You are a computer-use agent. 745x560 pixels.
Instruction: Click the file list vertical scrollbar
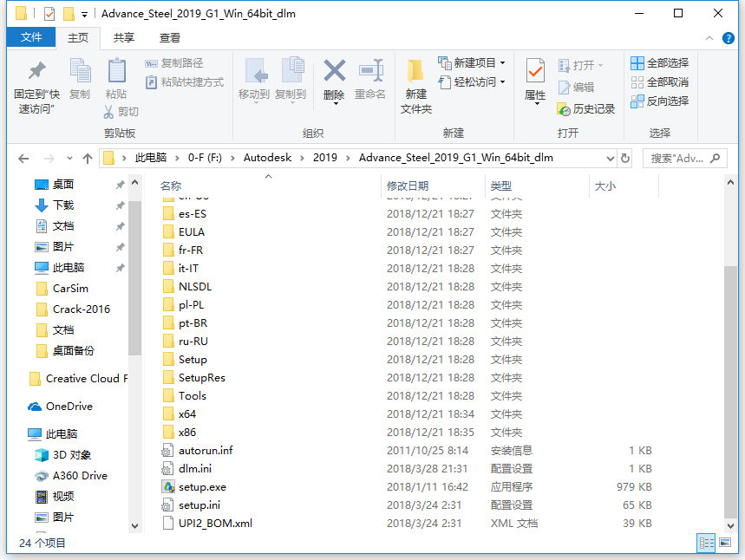click(730, 391)
